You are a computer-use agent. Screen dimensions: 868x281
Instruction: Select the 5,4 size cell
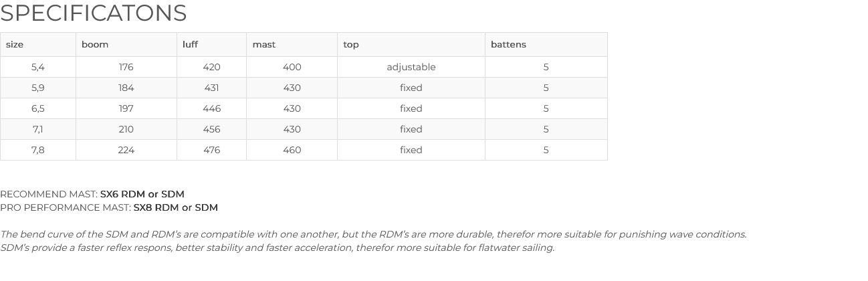pos(38,67)
